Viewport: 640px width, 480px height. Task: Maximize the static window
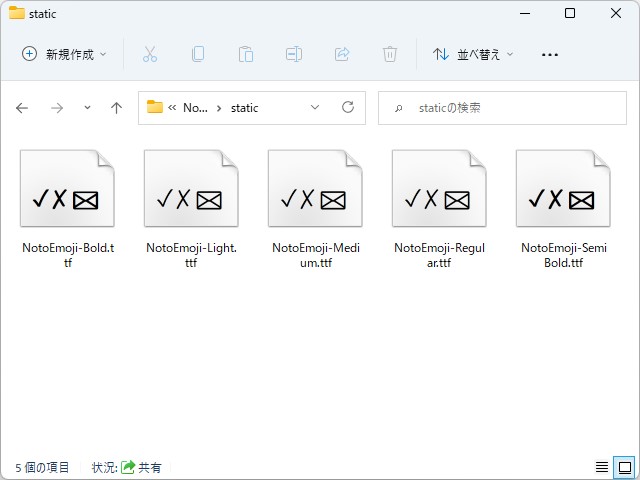coord(570,13)
